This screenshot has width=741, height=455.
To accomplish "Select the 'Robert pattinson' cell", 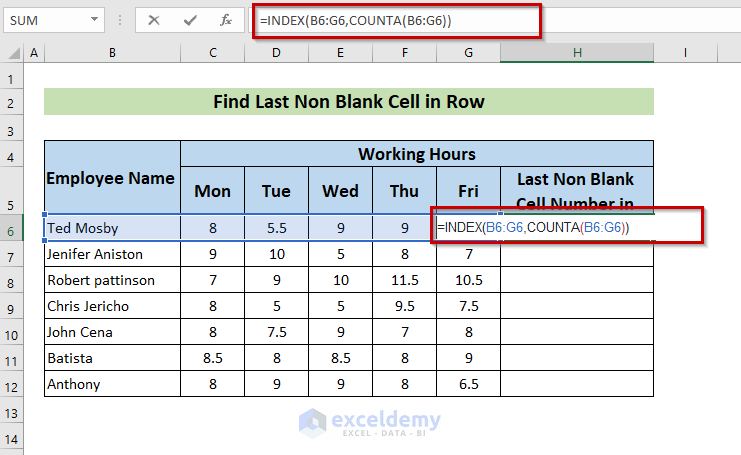I will pyautogui.click(x=112, y=280).
